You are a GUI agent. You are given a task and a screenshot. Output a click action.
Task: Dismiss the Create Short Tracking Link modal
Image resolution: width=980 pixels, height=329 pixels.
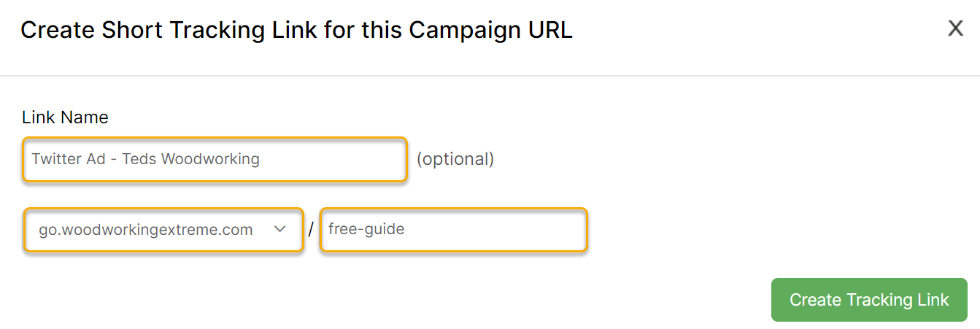tap(955, 28)
